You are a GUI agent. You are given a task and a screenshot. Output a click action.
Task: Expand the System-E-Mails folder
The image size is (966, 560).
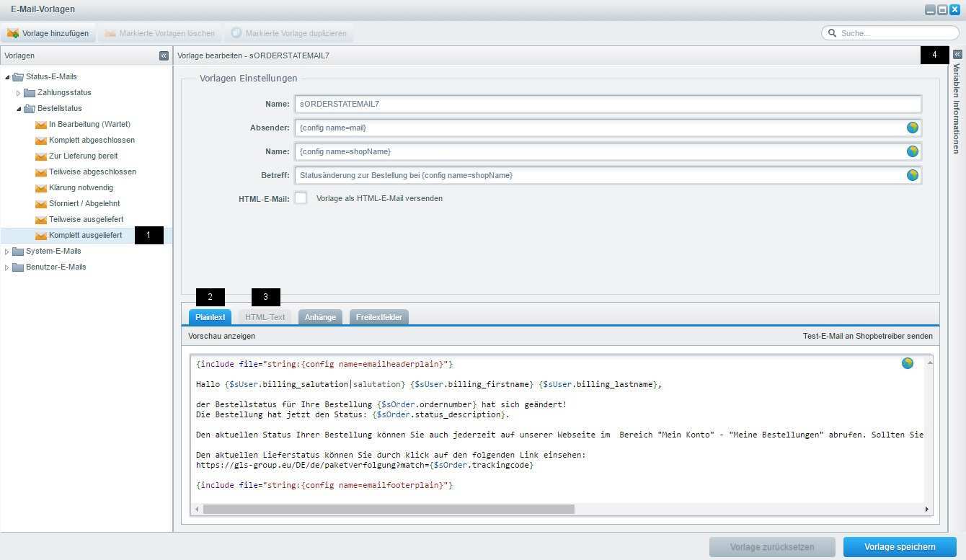click(x=7, y=252)
